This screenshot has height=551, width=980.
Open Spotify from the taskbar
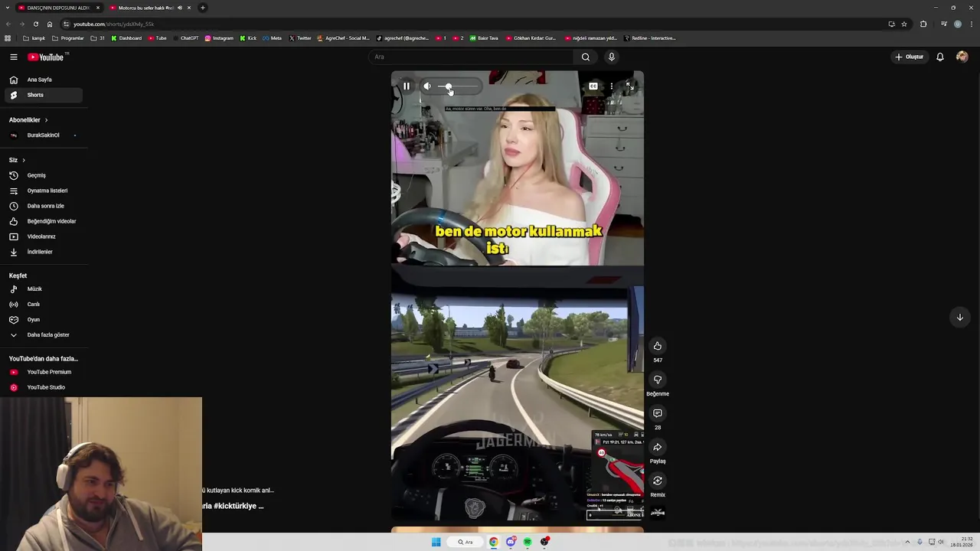pos(528,542)
